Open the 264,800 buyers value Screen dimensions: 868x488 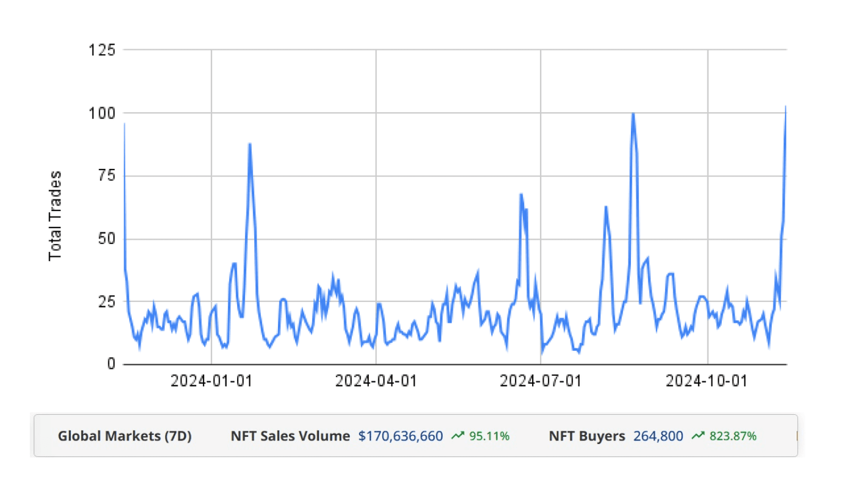pyautogui.click(x=658, y=436)
